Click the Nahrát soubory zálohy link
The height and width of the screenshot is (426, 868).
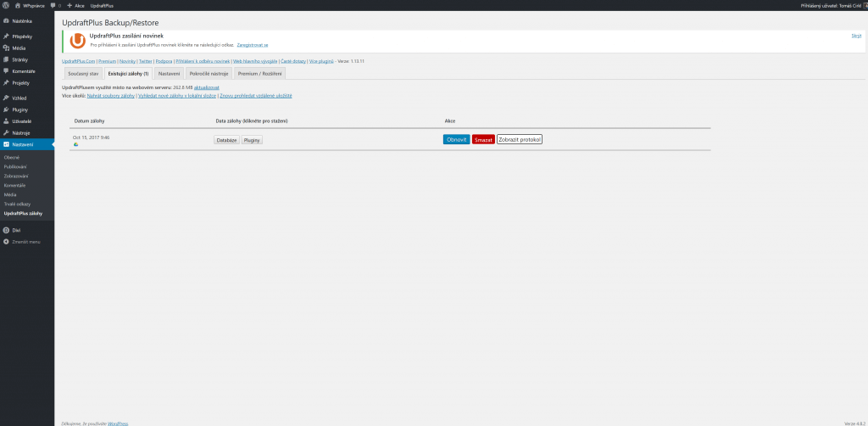click(111, 96)
